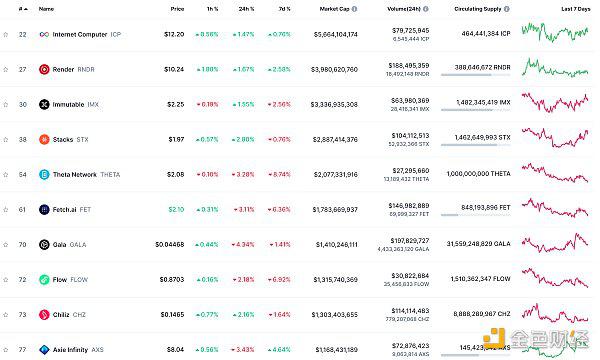Click the black Immutable X logo icon
This screenshot has width=600, height=360.
click(x=44, y=104)
